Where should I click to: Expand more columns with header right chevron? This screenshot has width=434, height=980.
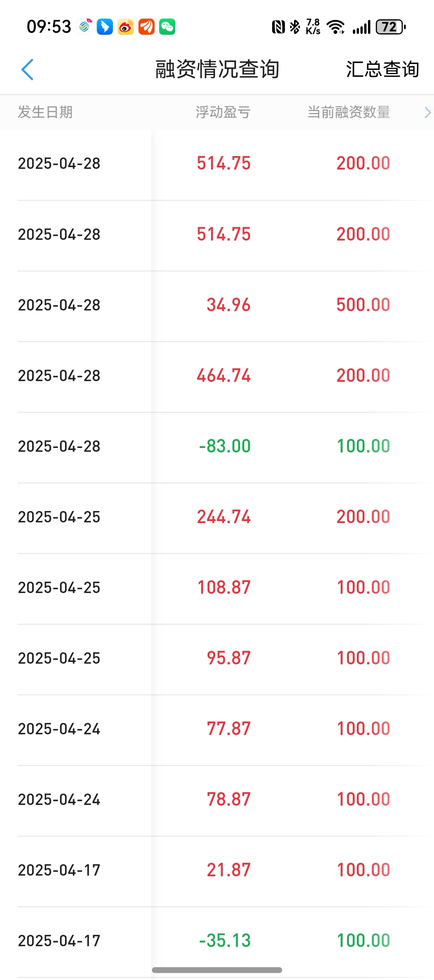427,112
